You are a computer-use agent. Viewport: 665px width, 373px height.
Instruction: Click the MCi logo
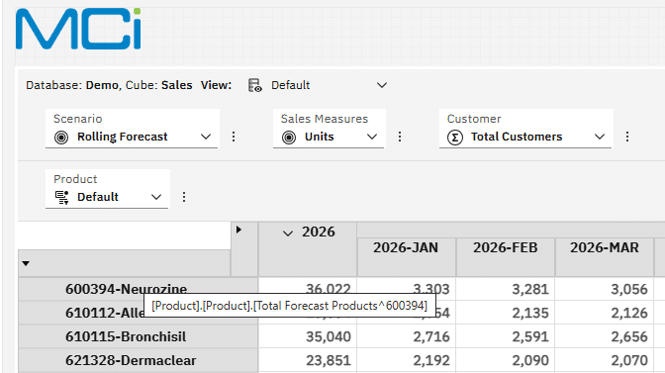pos(78,29)
